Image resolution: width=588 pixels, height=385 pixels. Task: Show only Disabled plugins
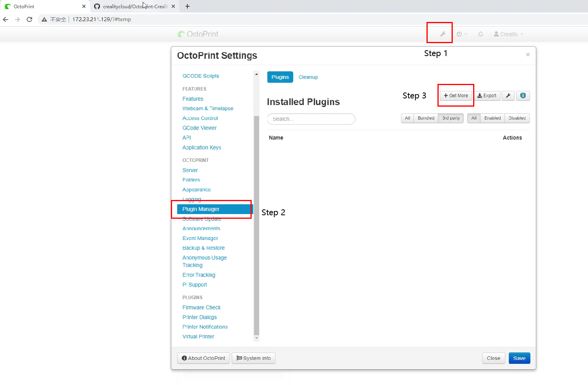[517, 118]
